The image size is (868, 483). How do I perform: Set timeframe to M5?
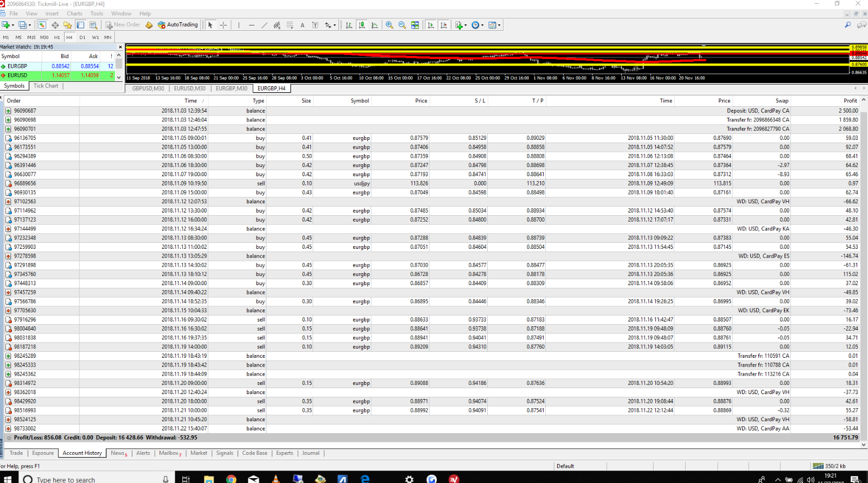(x=18, y=37)
